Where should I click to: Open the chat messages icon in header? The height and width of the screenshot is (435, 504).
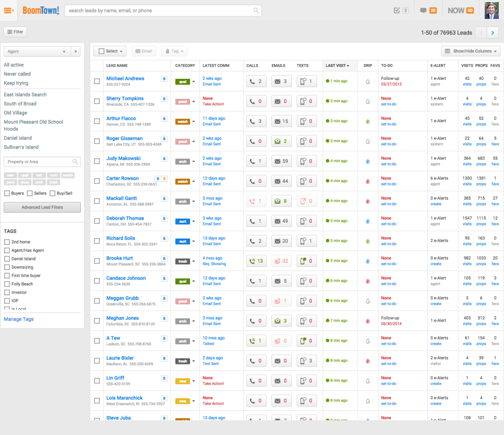(423, 11)
